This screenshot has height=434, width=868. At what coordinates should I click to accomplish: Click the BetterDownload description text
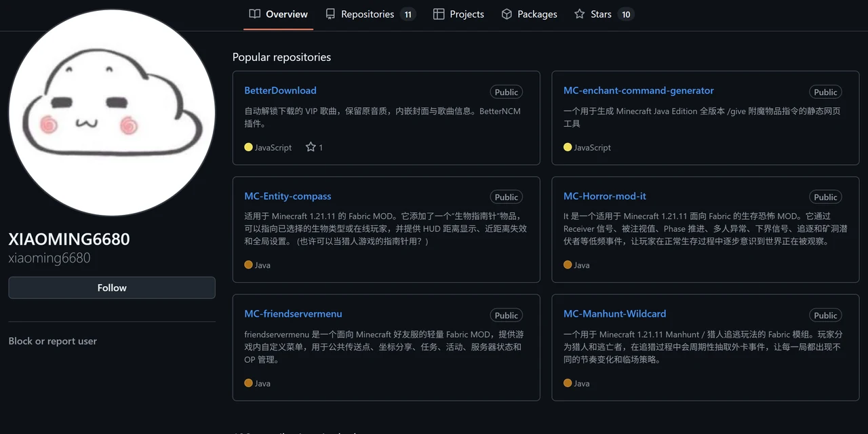pos(382,117)
